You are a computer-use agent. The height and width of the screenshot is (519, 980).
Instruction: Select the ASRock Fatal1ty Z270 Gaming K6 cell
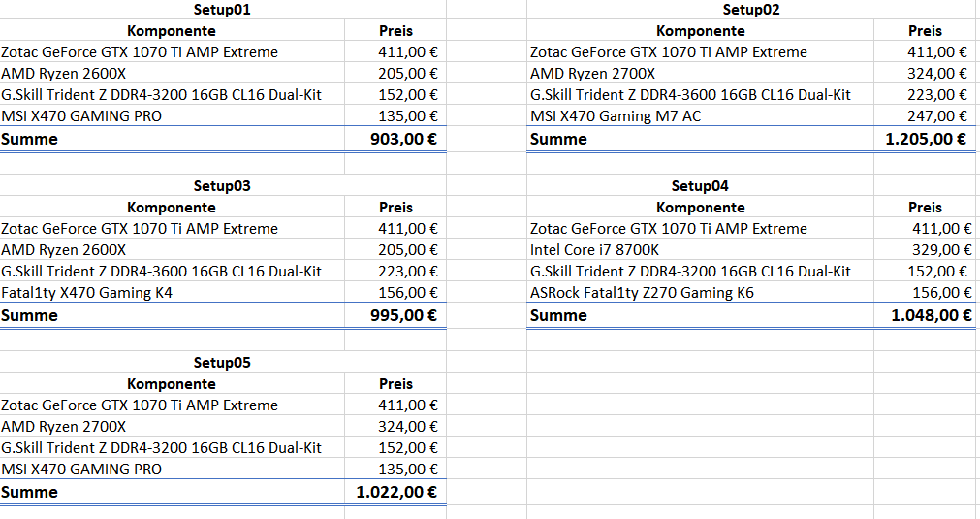[x=700, y=292]
